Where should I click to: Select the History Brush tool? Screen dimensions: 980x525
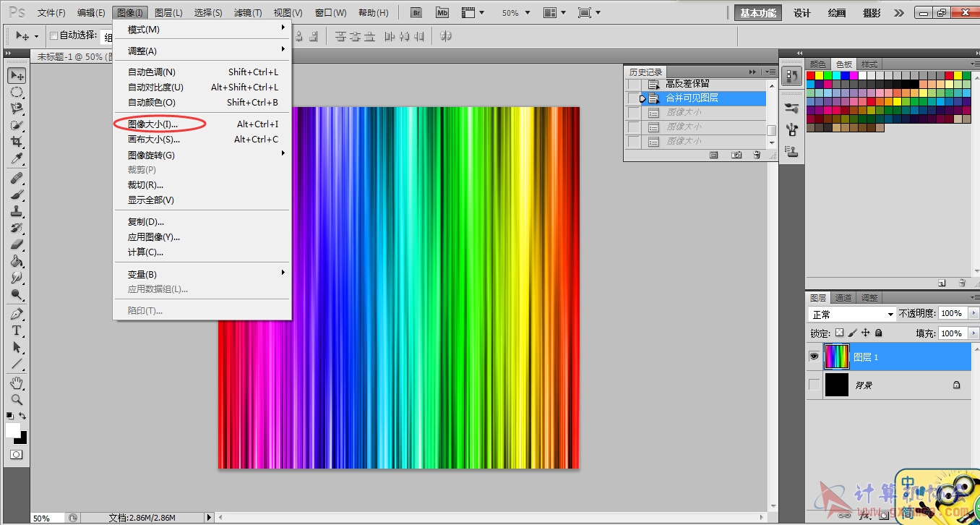17,229
